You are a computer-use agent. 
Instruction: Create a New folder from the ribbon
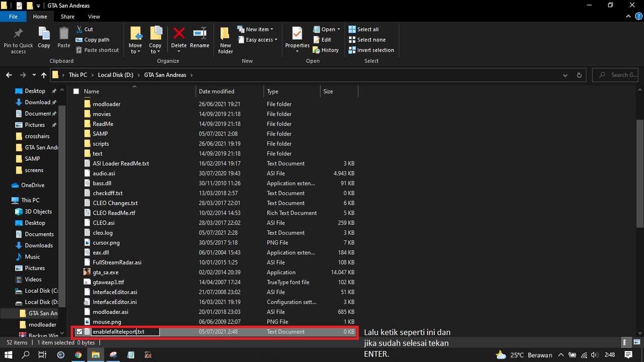pyautogui.click(x=225, y=40)
